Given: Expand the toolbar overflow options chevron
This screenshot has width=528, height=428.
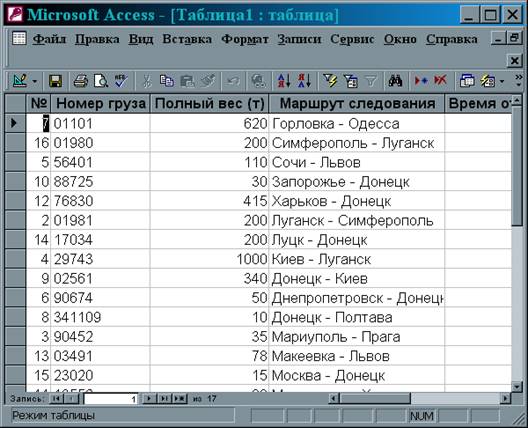Looking at the screenshot, I should pos(519,81).
